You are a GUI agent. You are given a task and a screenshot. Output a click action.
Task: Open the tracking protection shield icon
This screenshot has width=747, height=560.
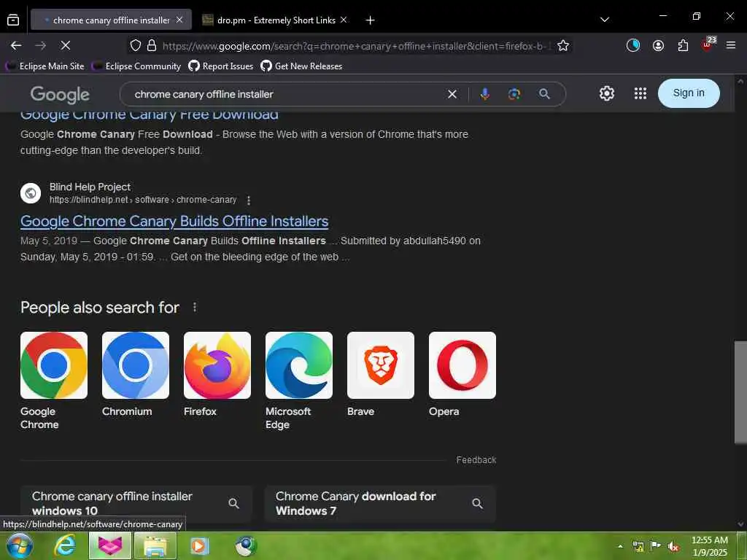click(136, 46)
